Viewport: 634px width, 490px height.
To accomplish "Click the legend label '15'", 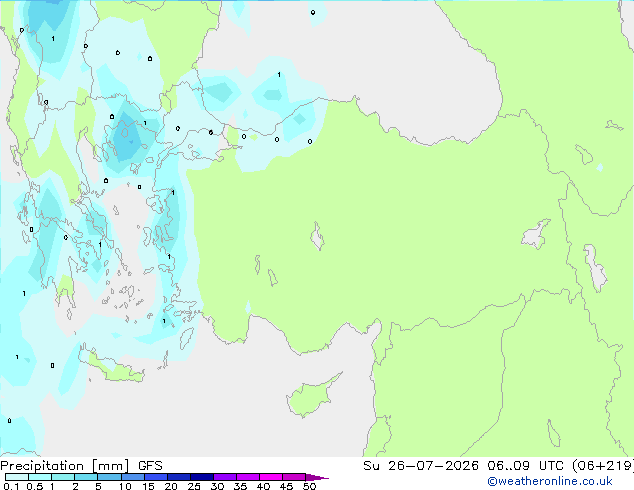I will pyautogui.click(x=148, y=486).
